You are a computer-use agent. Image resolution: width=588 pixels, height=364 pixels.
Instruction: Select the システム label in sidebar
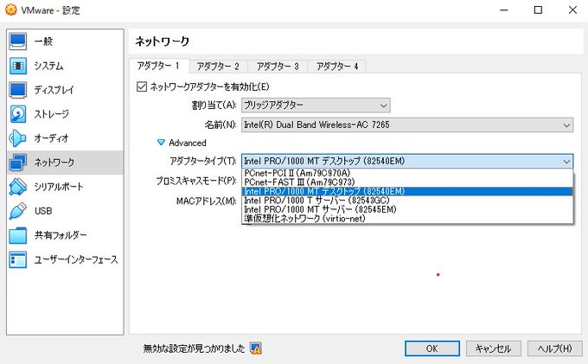coord(48,66)
